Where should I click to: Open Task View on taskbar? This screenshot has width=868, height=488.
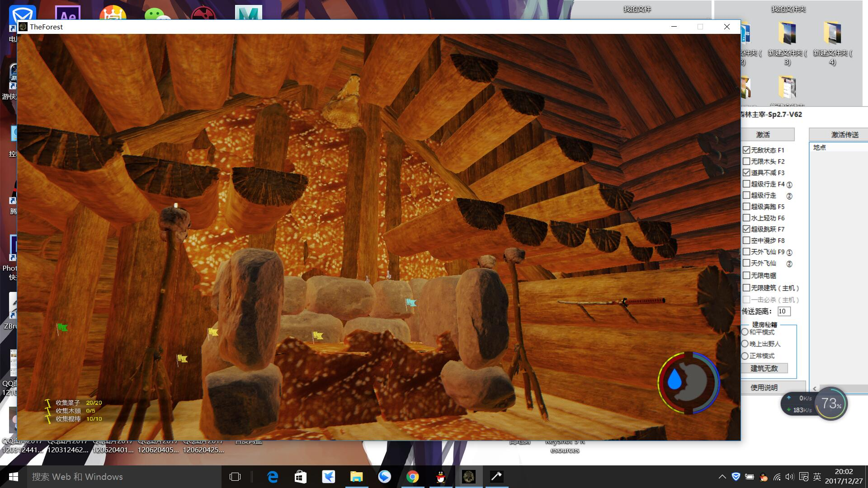click(x=235, y=477)
